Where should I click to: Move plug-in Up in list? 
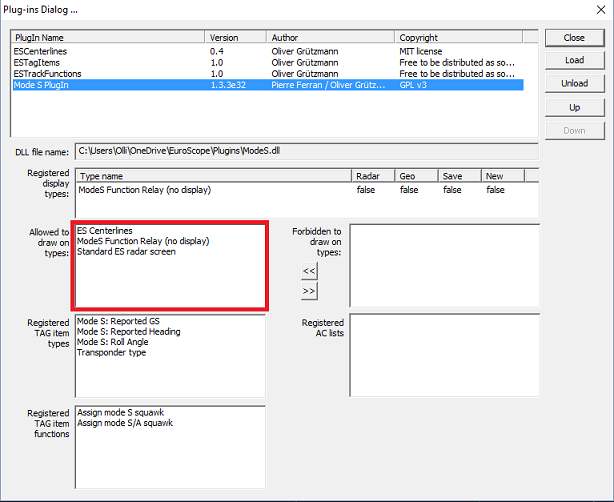(x=574, y=107)
